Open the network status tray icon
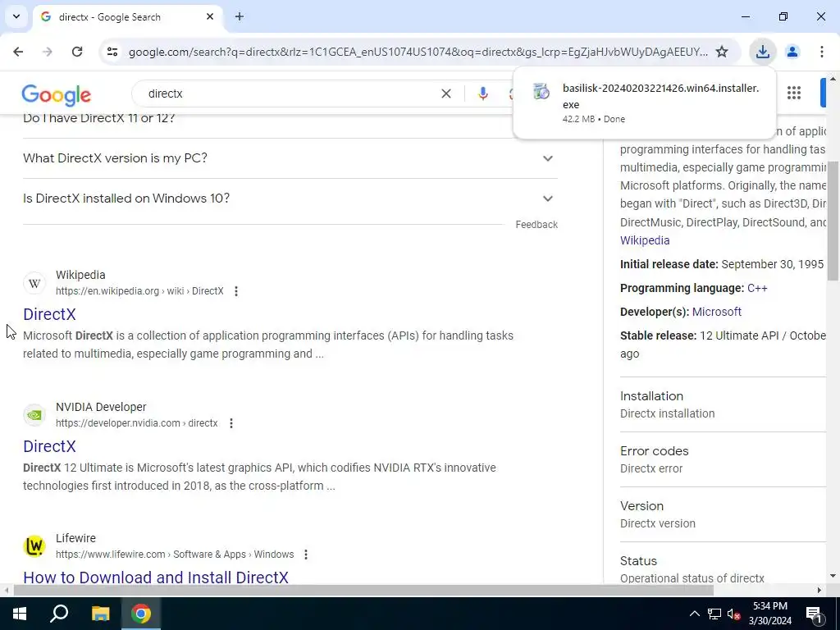Viewport: 840px width, 630px height. (x=714, y=614)
